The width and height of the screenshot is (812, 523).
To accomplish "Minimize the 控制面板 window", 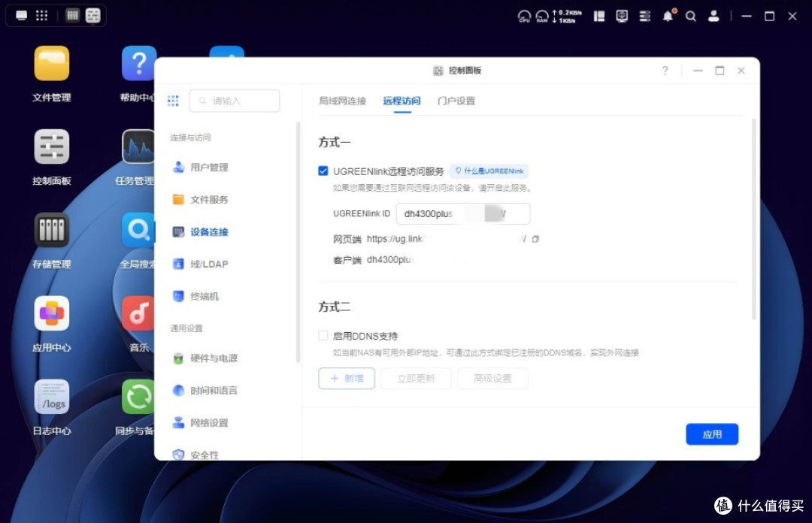I will point(698,71).
